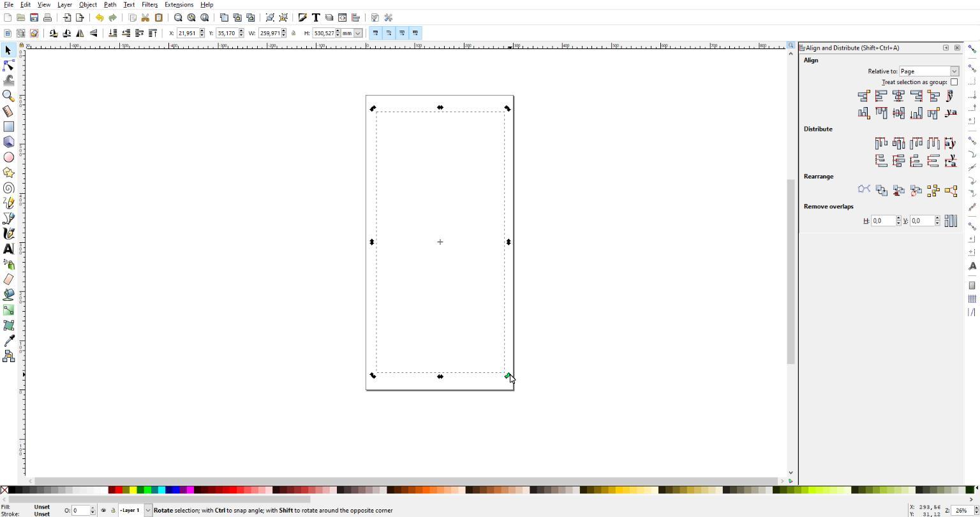
Task: Center selection on vertical axis
Action: tap(898, 96)
